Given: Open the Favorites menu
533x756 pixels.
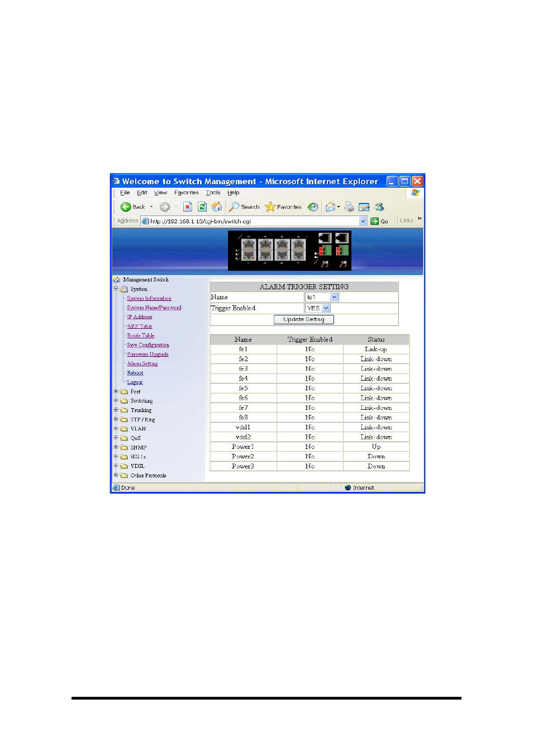Looking at the screenshot, I should [186, 193].
